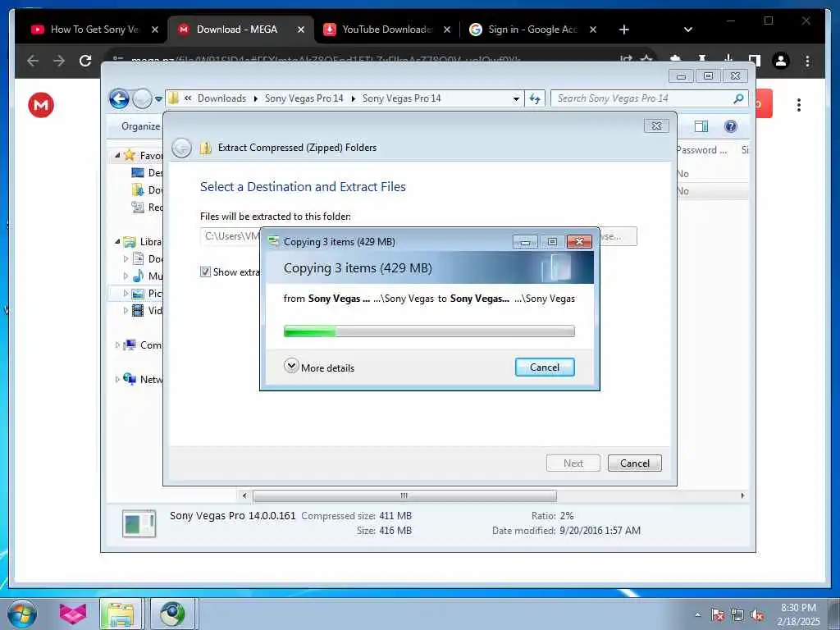Click the Password column header
The height and width of the screenshot is (630, 840).
pos(701,150)
